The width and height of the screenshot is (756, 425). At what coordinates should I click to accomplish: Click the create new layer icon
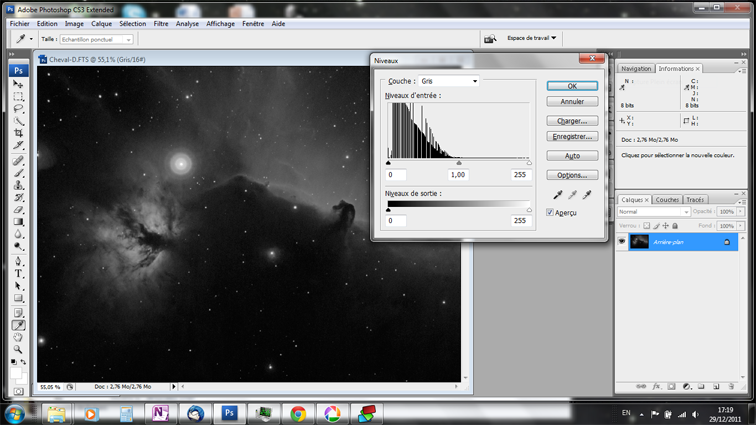[x=716, y=386]
